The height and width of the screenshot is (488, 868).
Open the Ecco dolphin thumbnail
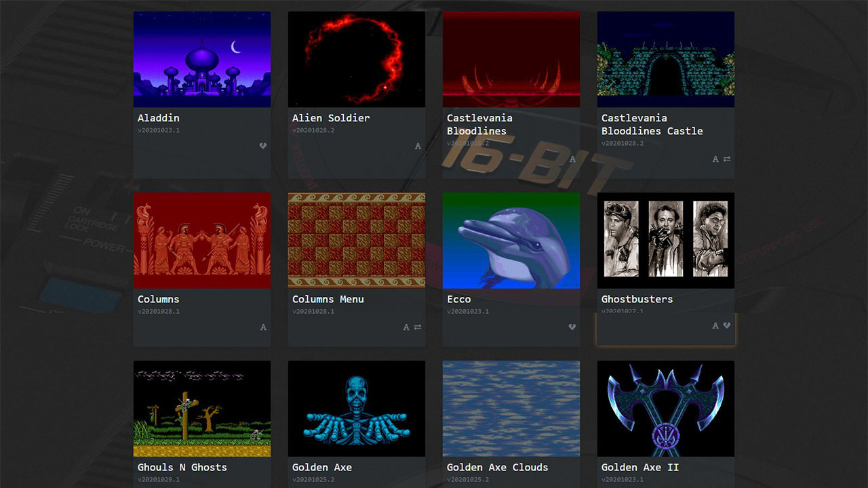coord(511,241)
